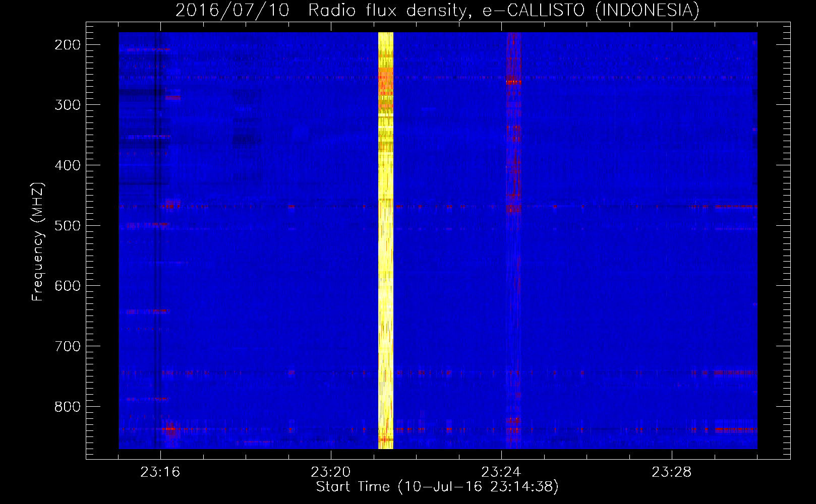Click the 23:16 time tick label

[160, 472]
